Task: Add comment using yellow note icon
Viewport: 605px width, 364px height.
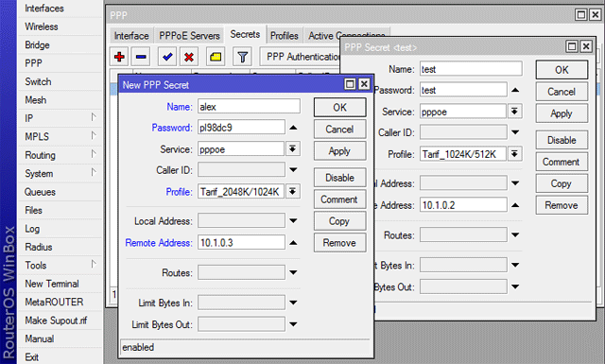Action: click(x=216, y=57)
